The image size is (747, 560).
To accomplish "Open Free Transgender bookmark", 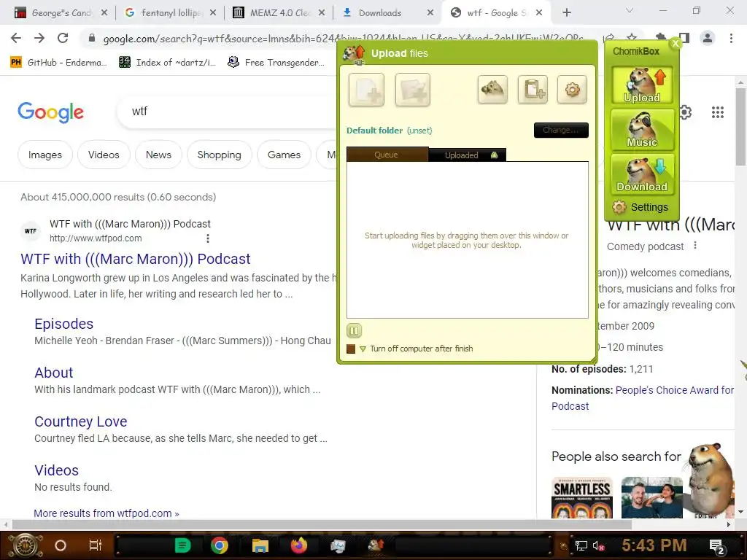I will (276, 63).
